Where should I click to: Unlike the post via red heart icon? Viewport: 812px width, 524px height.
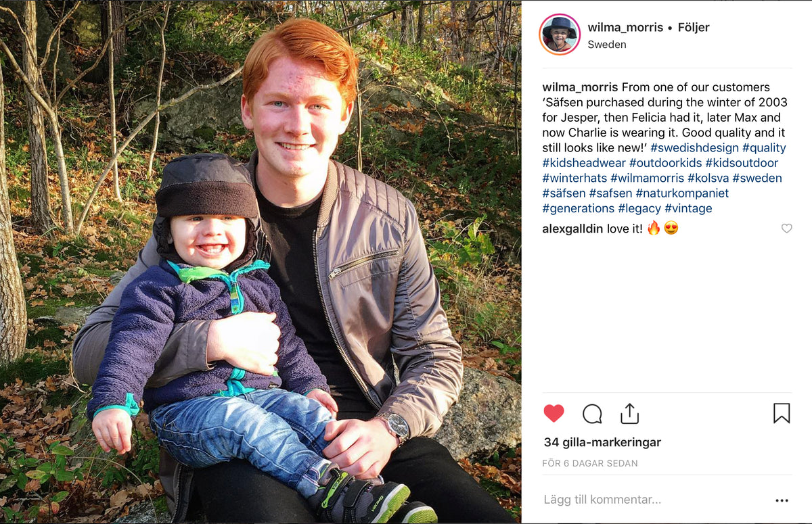[x=554, y=413]
